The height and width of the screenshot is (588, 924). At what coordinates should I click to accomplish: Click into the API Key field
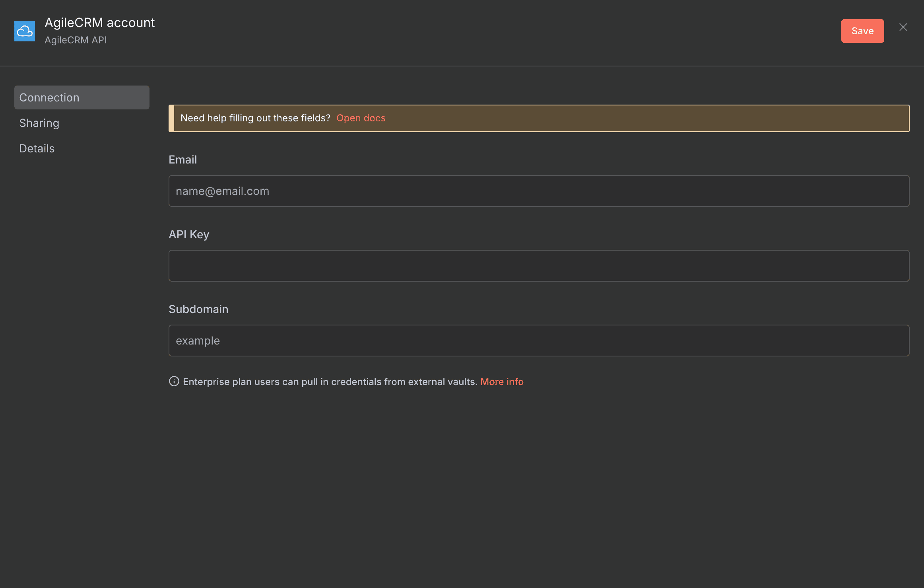539,266
